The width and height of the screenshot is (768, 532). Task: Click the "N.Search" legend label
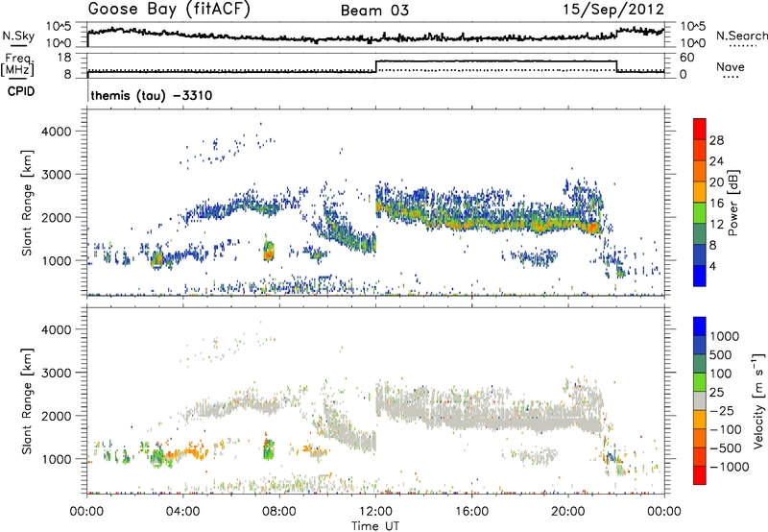[x=741, y=36]
